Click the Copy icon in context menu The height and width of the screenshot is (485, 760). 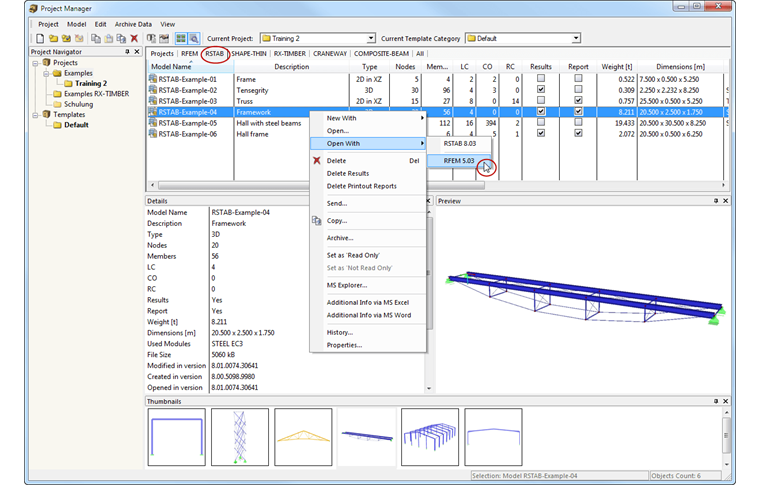tap(317, 220)
